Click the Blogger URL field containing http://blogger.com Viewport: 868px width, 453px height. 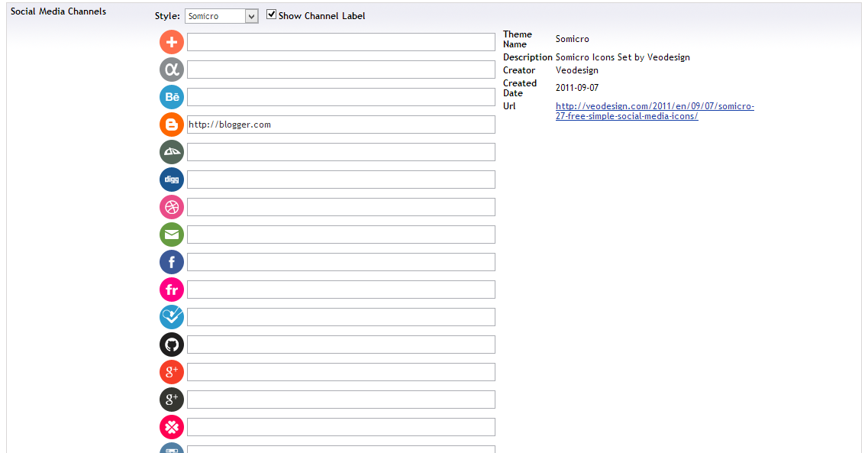(x=340, y=125)
